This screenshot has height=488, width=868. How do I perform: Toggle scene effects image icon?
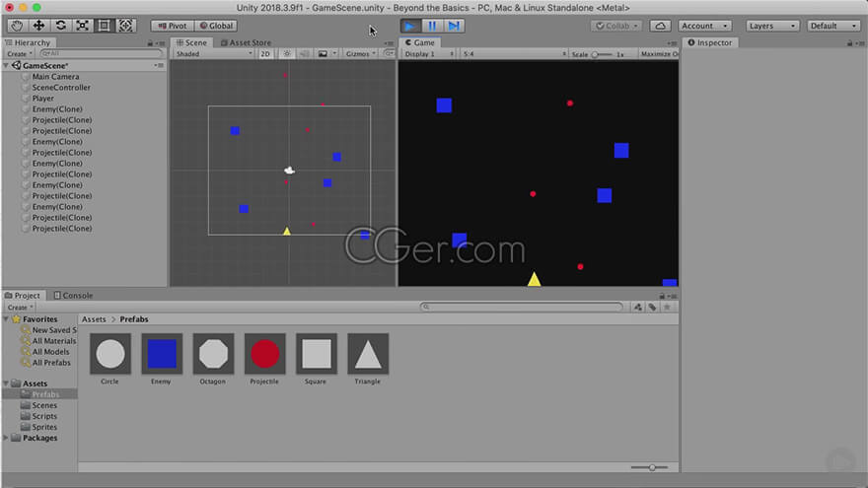click(x=323, y=53)
